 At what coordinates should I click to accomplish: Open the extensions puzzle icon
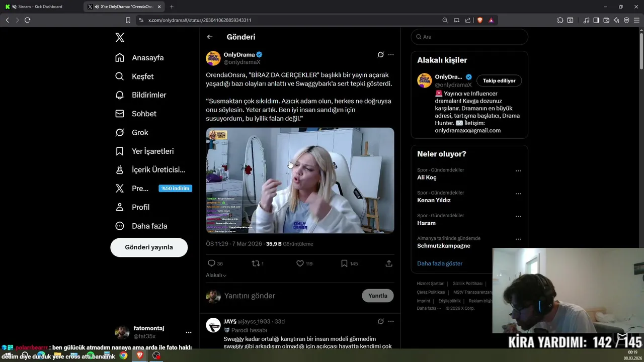tap(560, 20)
